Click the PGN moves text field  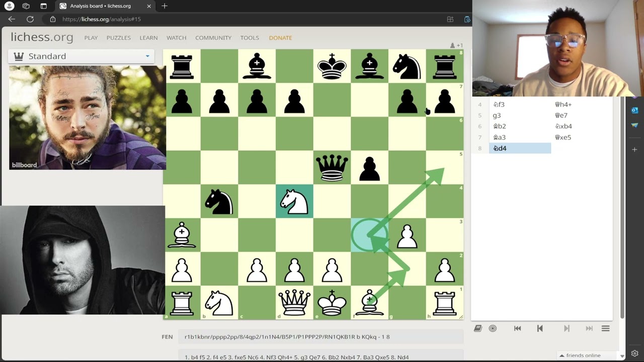pos(320,356)
